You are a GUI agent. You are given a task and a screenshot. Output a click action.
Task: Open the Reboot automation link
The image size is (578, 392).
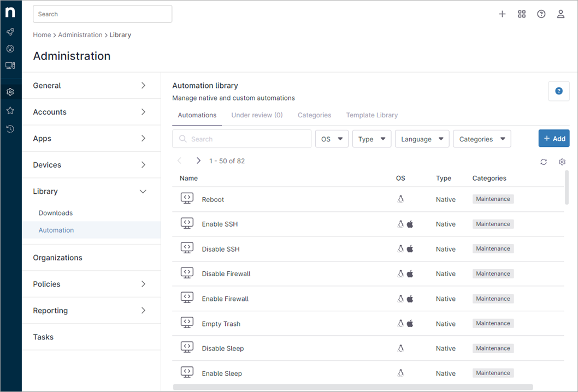coord(213,199)
